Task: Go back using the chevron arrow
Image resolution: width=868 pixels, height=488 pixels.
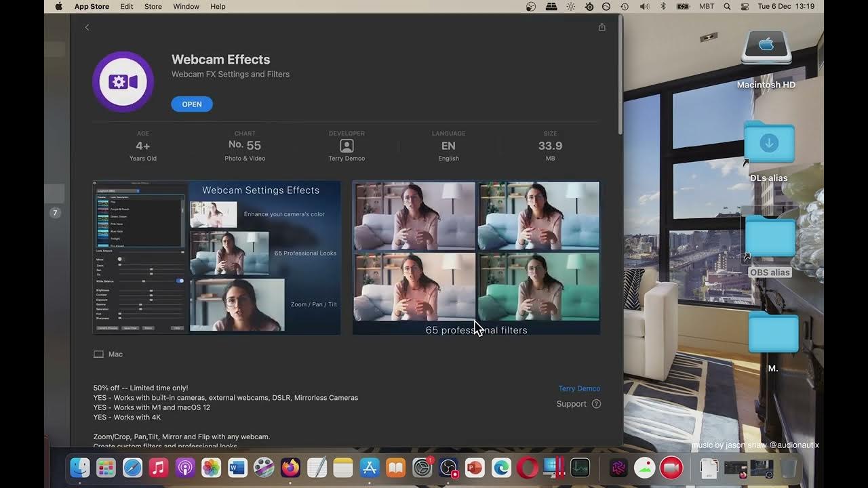Action: coord(87,27)
